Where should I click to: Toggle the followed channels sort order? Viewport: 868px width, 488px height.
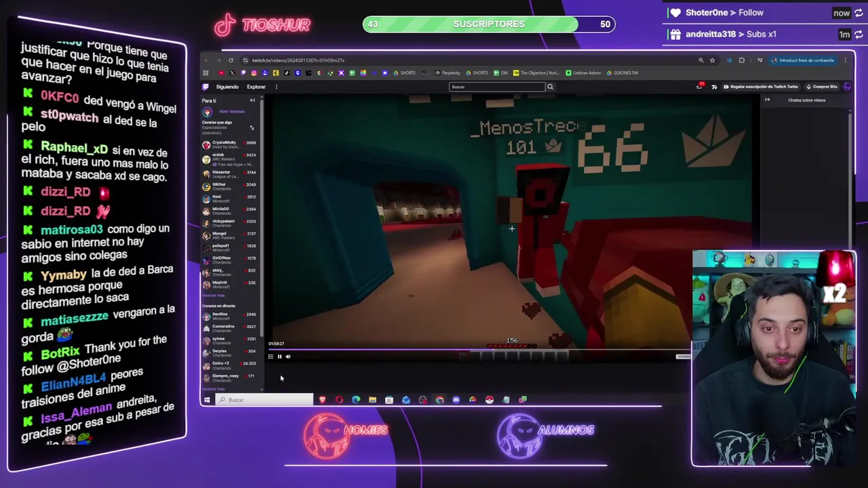coord(252,127)
